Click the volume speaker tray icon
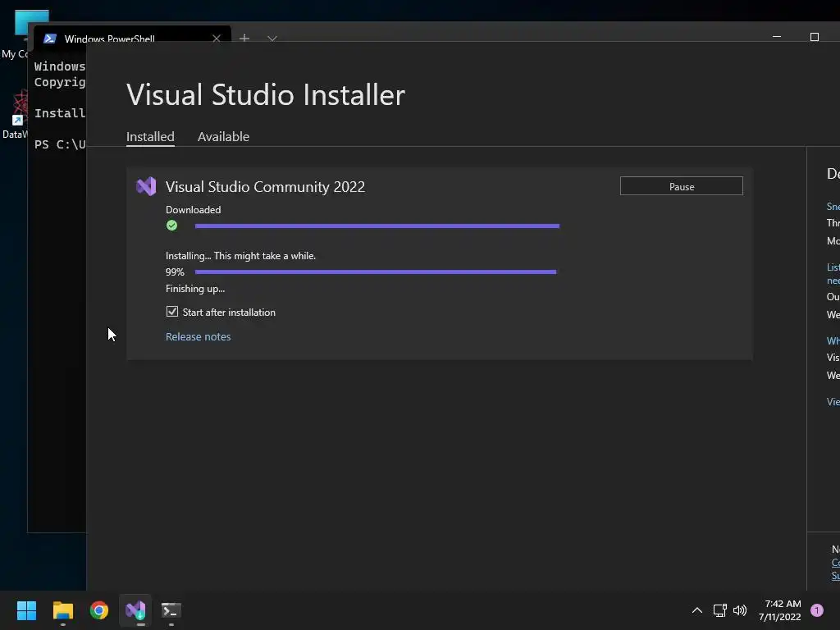 [x=740, y=610]
